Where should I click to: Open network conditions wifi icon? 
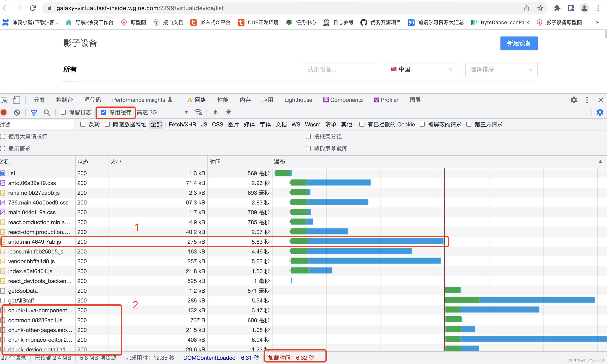click(198, 112)
